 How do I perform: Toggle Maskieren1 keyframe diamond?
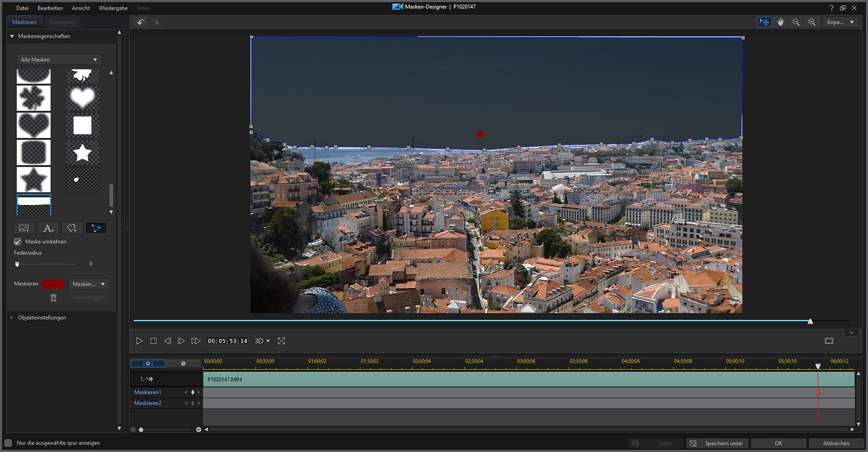[x=193, y=392]
